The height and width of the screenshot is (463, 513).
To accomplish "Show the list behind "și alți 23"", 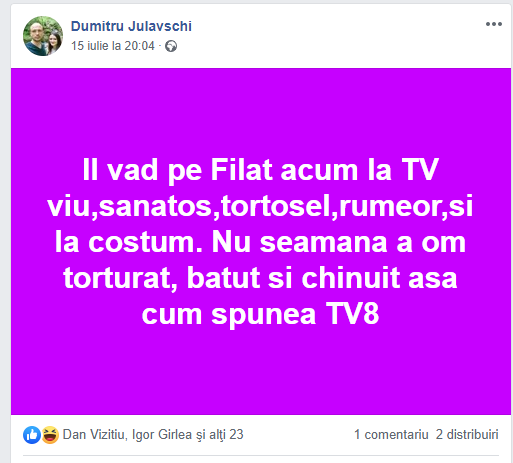I will click(x=220, y=435).
